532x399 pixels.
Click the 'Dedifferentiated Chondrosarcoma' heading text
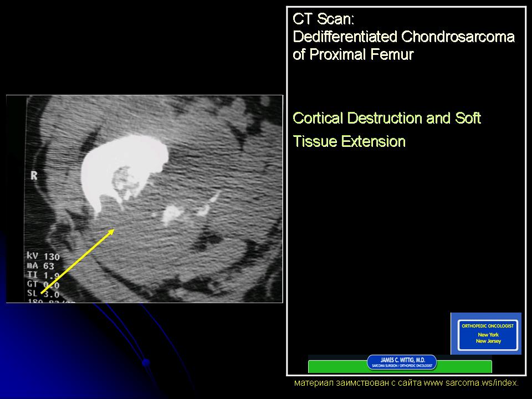403,37
